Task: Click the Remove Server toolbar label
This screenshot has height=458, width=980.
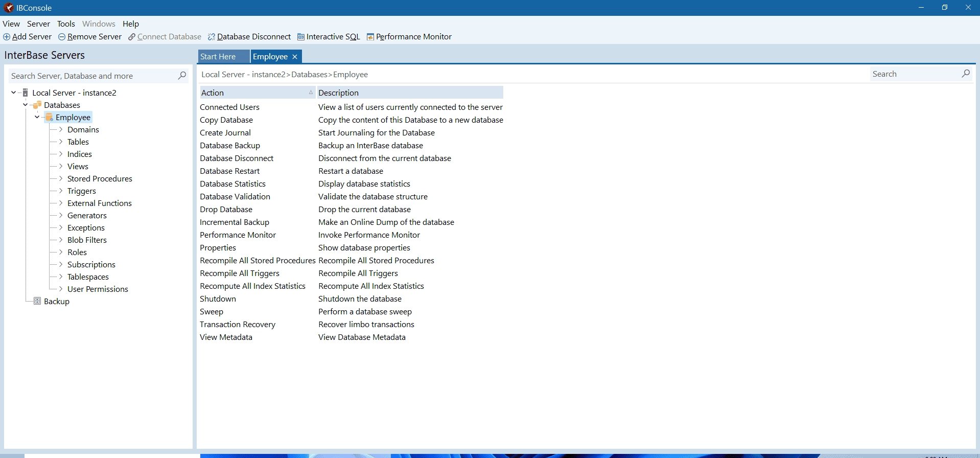Action: pos(95,37)
